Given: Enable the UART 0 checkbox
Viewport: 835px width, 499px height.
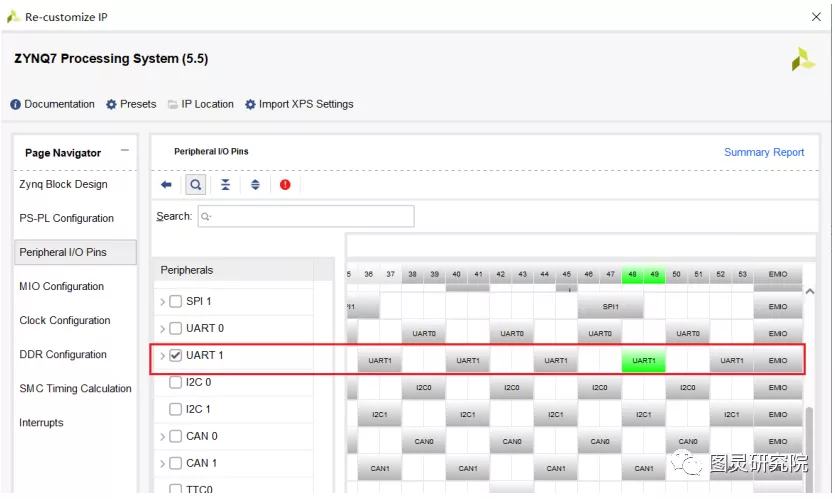Looking at the screenshot, I should pyautogui.click(x=176, y=329).
